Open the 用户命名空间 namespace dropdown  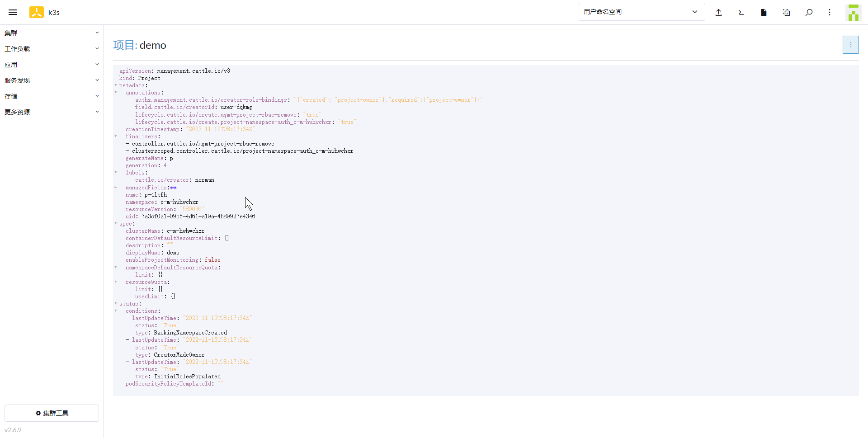click(641, 12)
